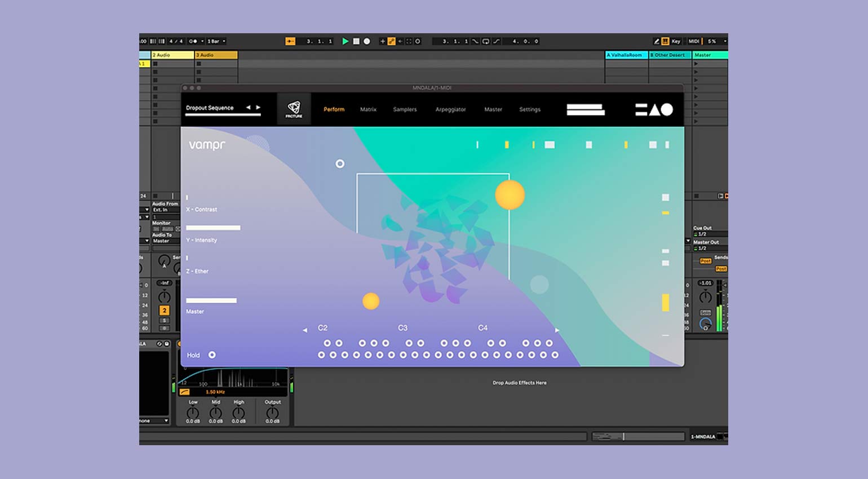
Task: Adjust the Send A knob
Action: pyautogui.click(x=164, y=261)
